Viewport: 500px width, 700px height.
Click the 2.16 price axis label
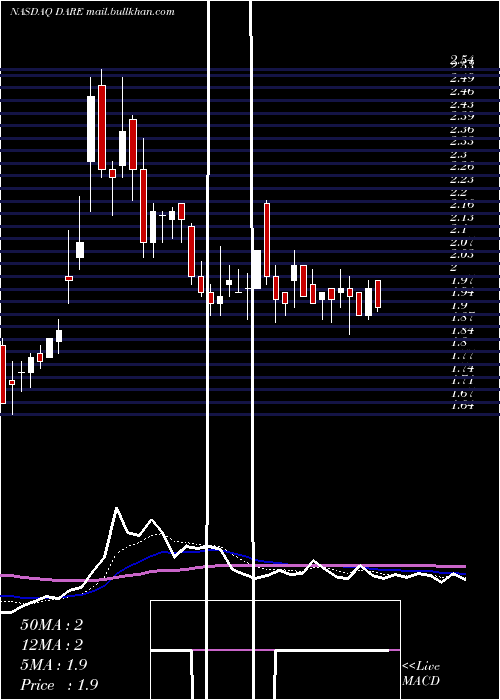click(x=462, y=205)
